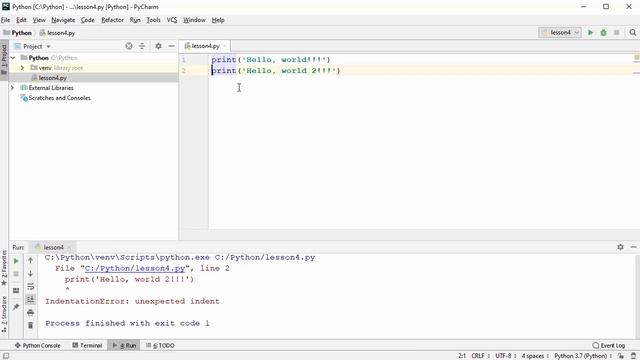The height and width of the screenshot is (360, 640).
Task: Open the Window menu
Action: point(194,20)
